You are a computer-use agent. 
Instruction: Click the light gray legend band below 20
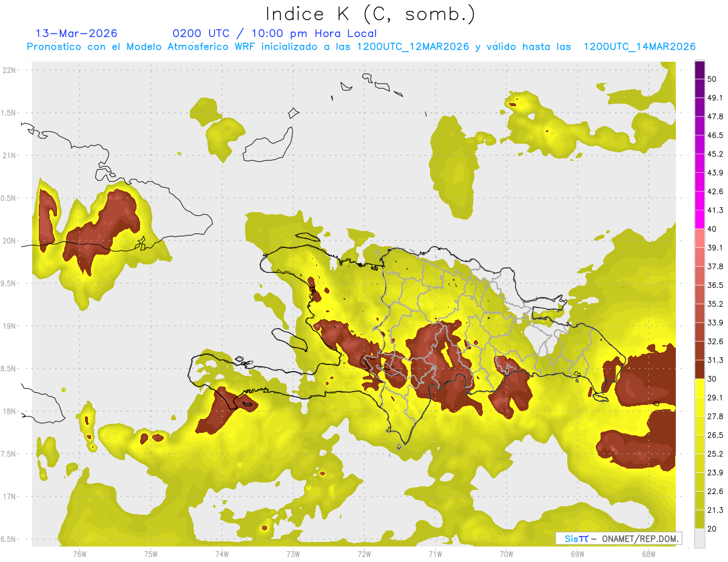[699, 538]
